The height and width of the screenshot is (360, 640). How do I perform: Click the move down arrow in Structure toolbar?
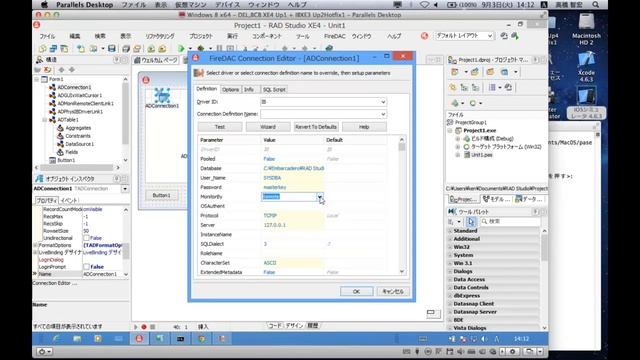point(71,70)
